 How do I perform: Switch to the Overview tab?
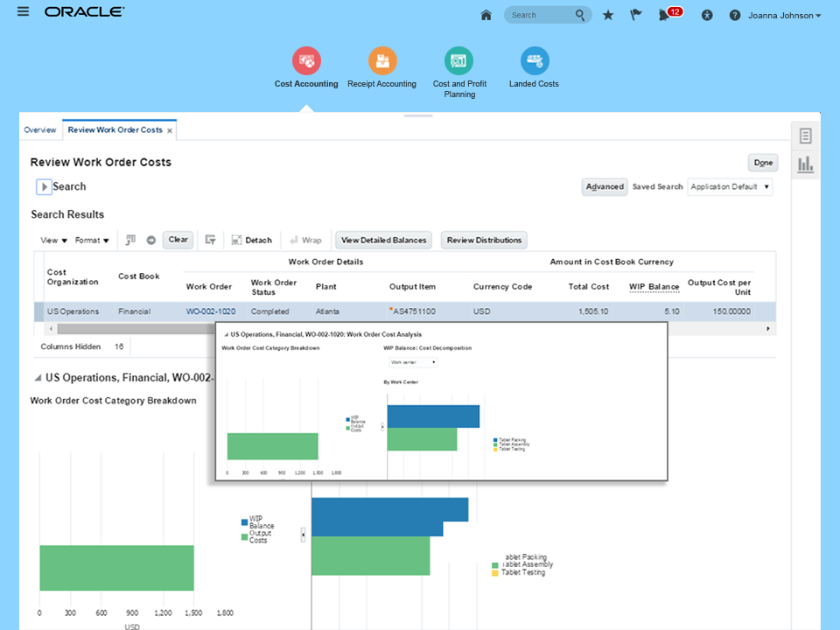click(39, 130)
